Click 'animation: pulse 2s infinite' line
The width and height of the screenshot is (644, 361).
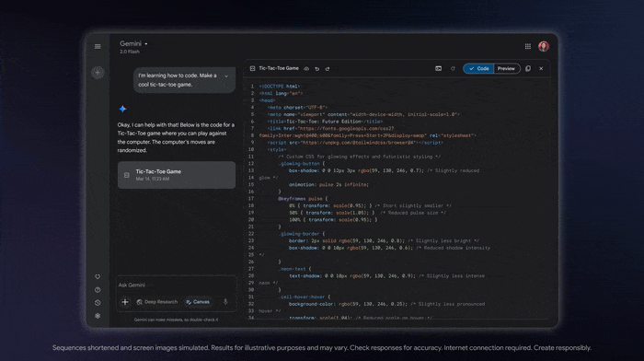328,184
